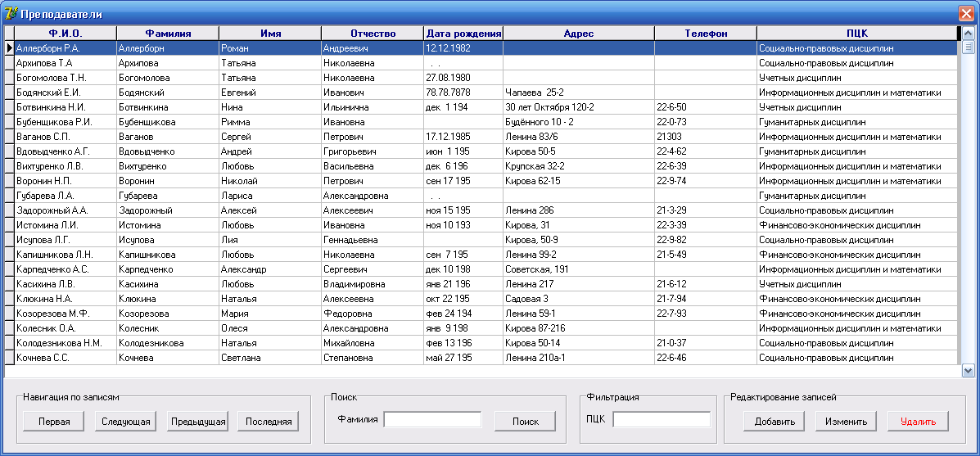Viewport: 980px width, 456px height.
Task: Click the Изменить button
Action: (x=847, y=422)
